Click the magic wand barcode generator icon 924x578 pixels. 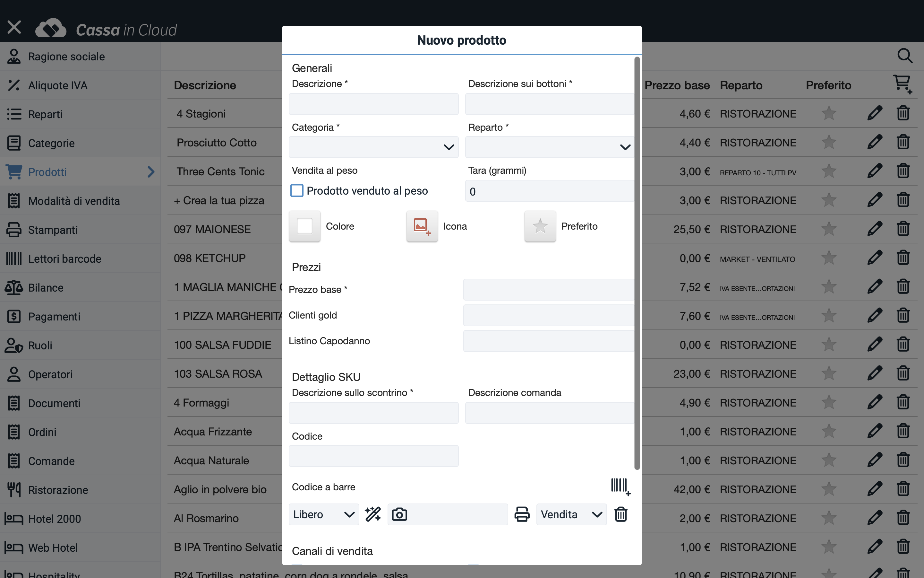(x=373, y=514)
